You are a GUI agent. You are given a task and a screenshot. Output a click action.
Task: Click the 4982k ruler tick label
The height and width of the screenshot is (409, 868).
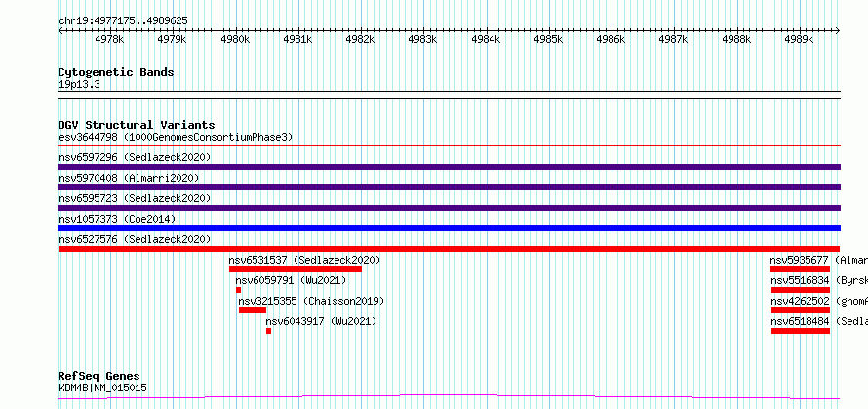pyautogui.click(x=361, y=39)
